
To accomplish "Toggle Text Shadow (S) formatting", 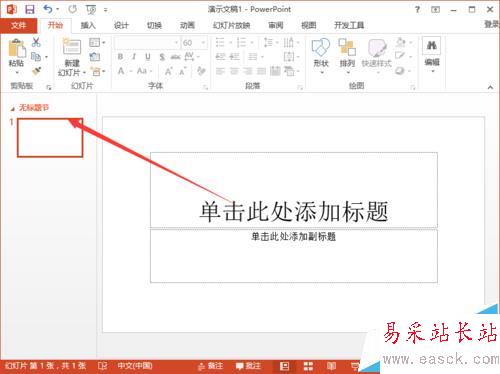I will pyautogui.click(x=162, y=57).
